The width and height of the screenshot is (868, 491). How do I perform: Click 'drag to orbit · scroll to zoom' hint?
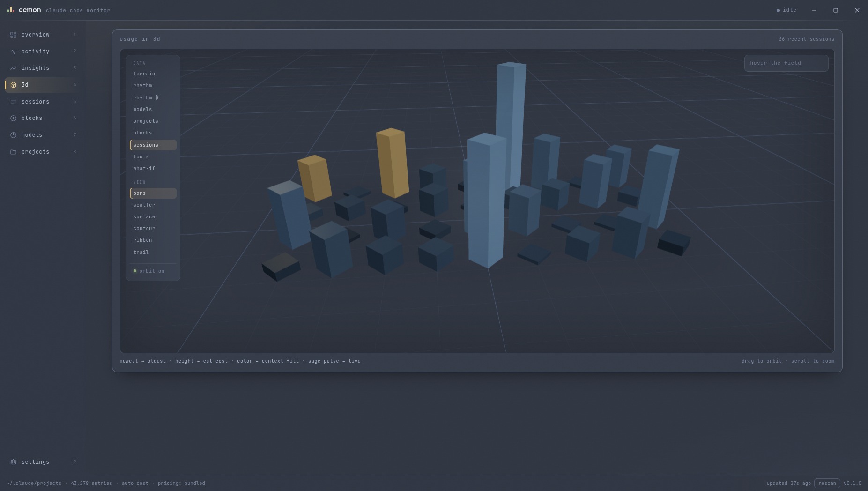click(787, 361)
